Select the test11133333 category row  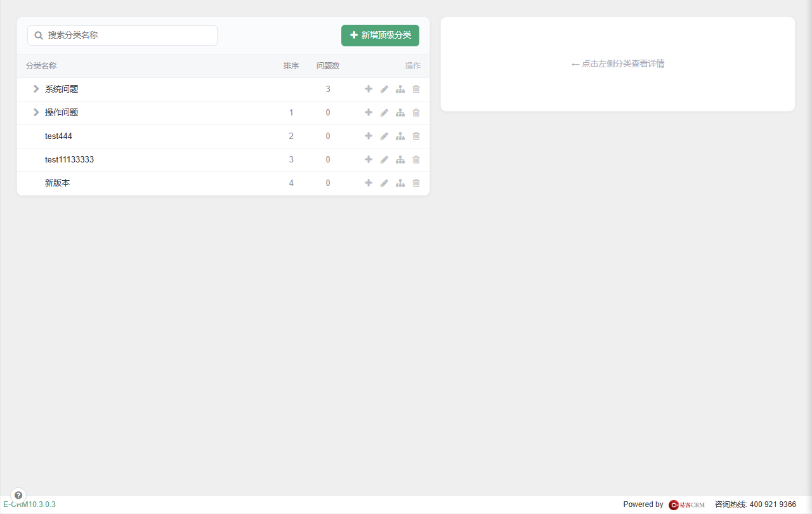(x=223, y=160)
